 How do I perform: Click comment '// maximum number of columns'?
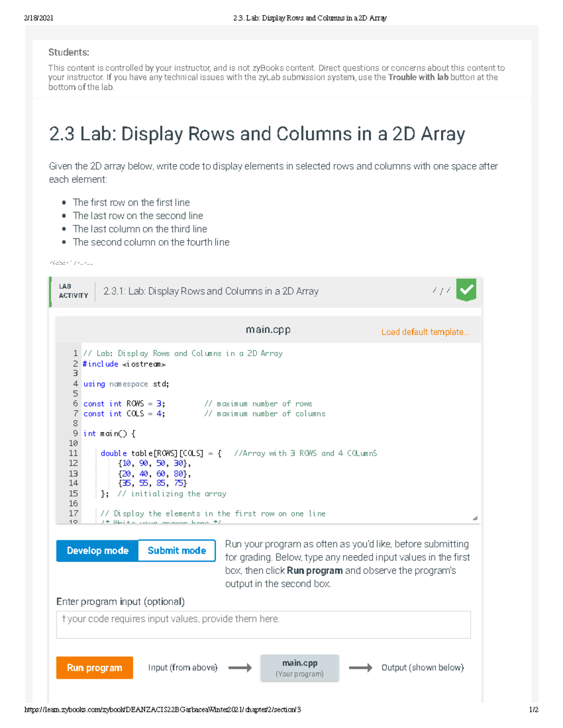(x=265, y=413)
